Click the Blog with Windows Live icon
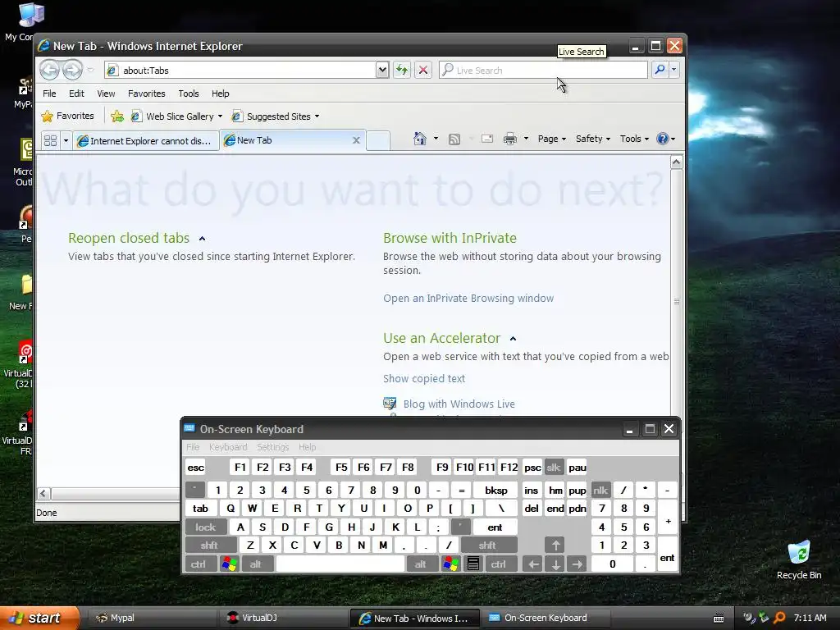The width and height of the screenshot is (840, 630). [x=390, y=404]
